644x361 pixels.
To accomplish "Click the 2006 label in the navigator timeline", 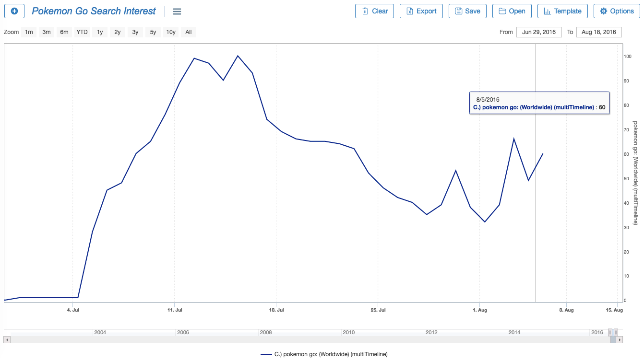I will 183,332.
